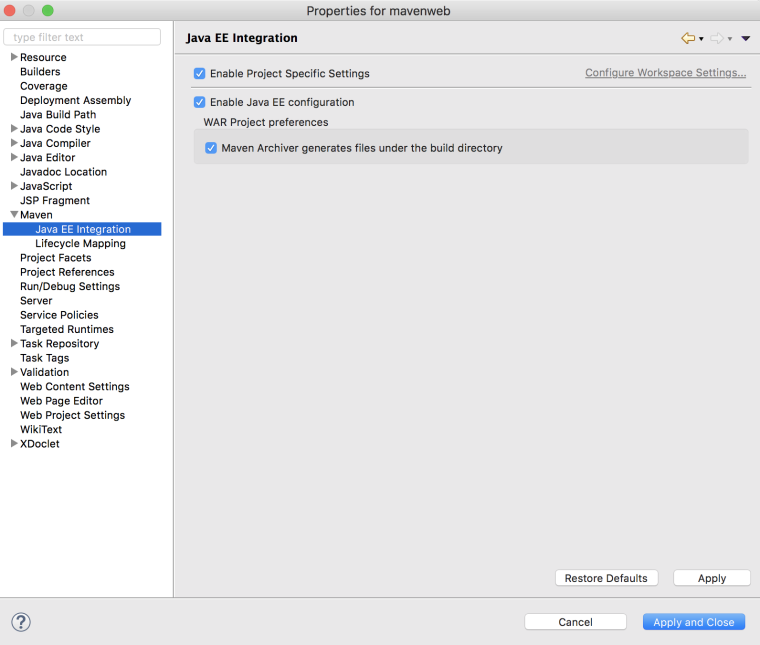Image resolution: width=760 pixels, height=645 pixels.
Task: Open Web Project Settings page
Action: [72, 415]
